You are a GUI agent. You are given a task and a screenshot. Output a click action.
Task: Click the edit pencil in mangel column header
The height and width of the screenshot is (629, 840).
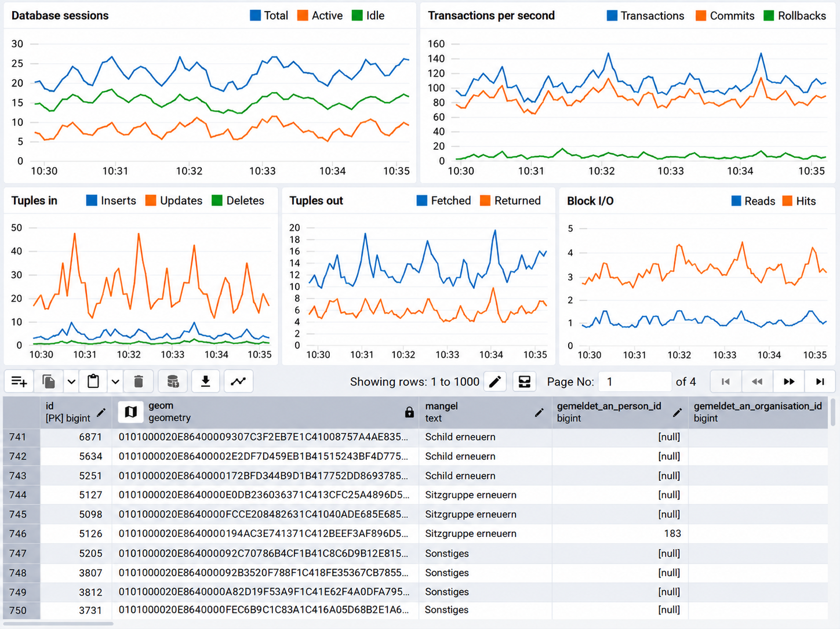pos(539,413)
